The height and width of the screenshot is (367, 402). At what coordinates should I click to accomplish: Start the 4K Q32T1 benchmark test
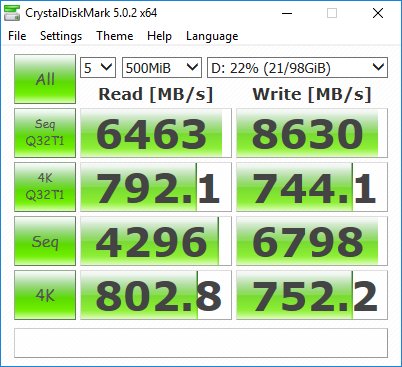[x=45, y=187]
